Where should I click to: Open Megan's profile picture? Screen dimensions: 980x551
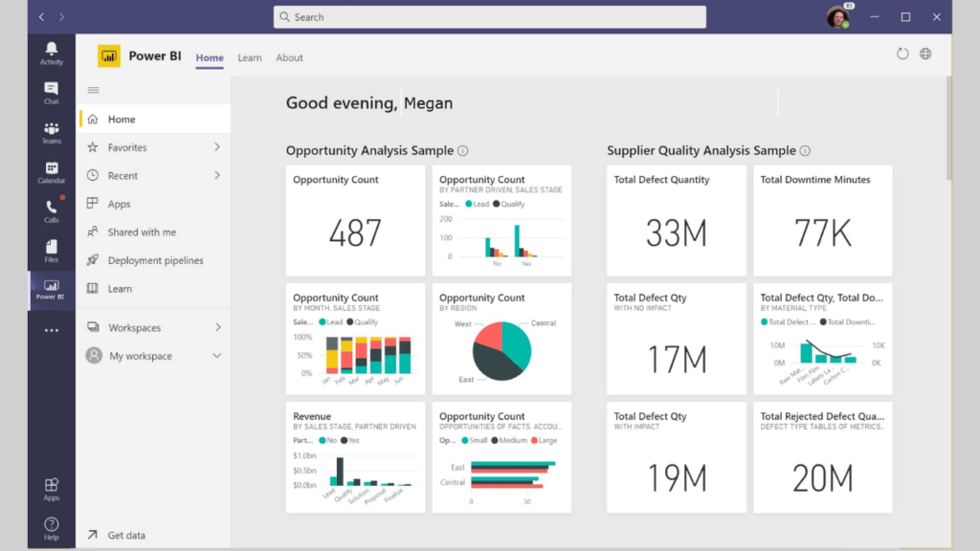[838, 17]
